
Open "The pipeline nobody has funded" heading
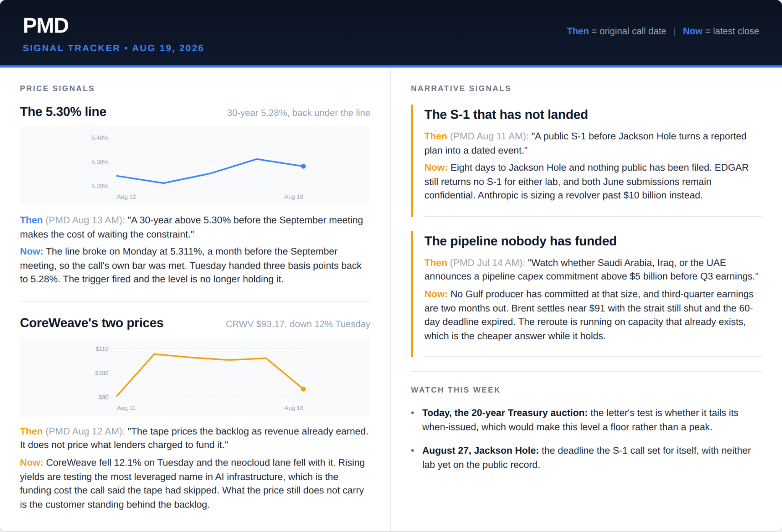pos(520,241)
